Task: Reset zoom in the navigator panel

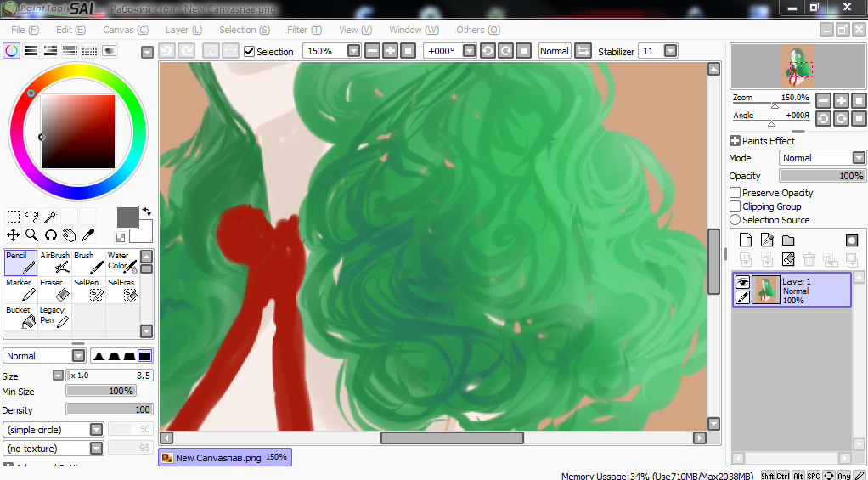Action: (x=859, y=101)
